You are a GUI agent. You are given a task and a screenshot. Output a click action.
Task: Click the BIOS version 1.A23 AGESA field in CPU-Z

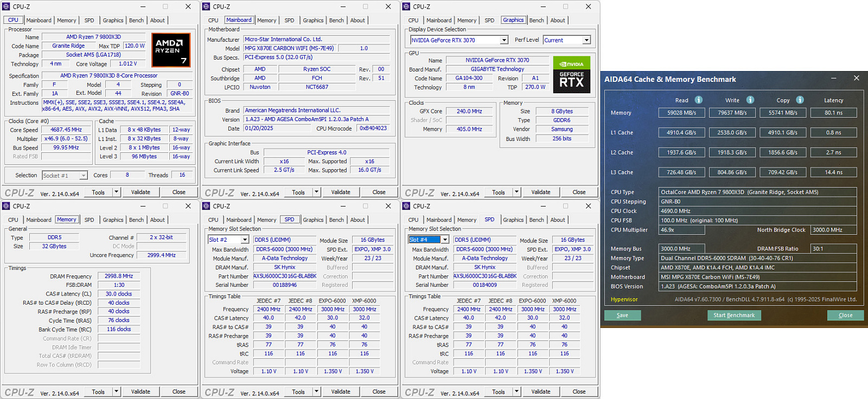click(x=317, y=119)
